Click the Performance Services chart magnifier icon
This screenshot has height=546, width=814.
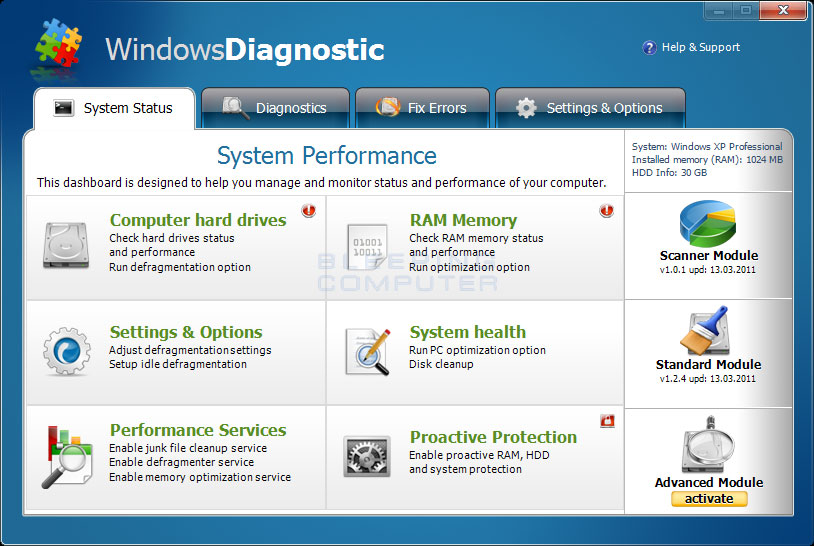[x=67, y=457]
